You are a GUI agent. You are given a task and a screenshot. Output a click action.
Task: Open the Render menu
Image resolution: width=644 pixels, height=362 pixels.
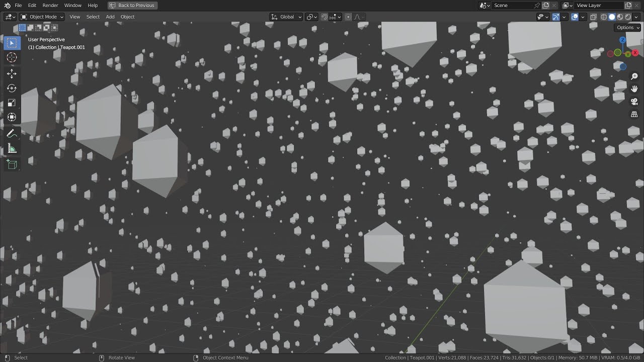point(50,5)
